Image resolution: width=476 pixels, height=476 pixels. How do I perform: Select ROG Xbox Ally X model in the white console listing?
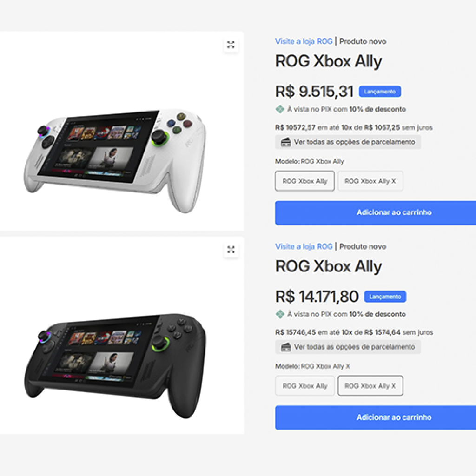(x=370, y=181)
